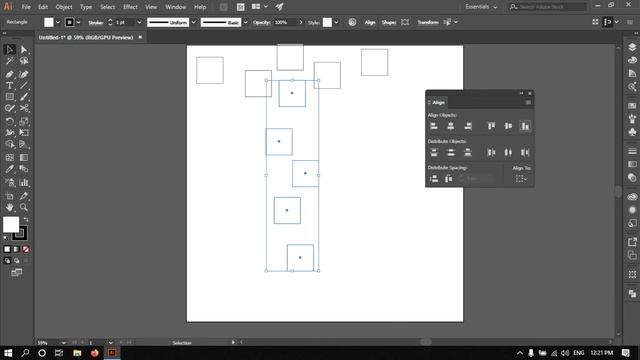Viewport: 640px width, 360px height.
Task: Click the Align link in control bar
Action: click(x=370, y=22)
